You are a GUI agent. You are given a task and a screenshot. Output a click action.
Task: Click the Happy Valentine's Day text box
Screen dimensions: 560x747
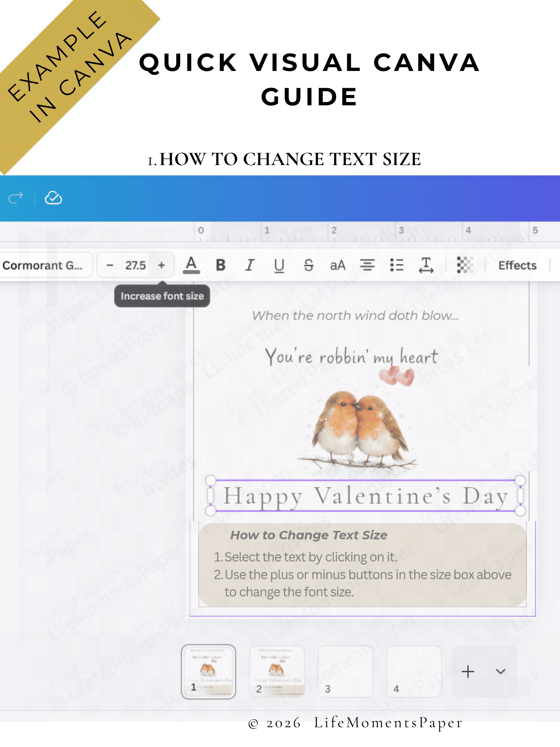365,496
